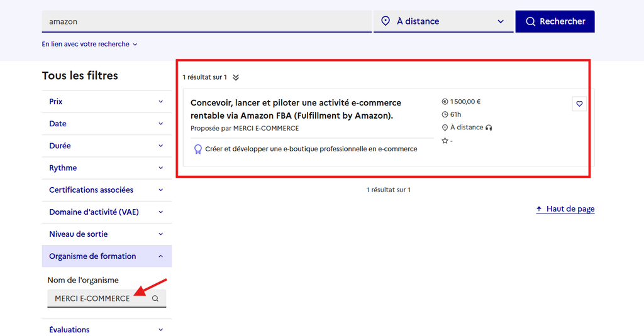Click Créer et développer une e-boutique text
This screenshot has height=336, width=644.
(311, 149)
